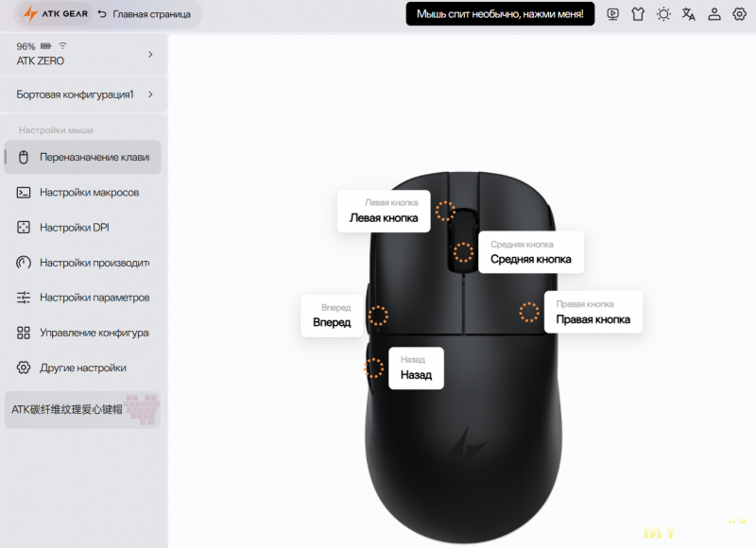
Task: Expand the ATK ZERO device chevron
Action: (150, 54)
